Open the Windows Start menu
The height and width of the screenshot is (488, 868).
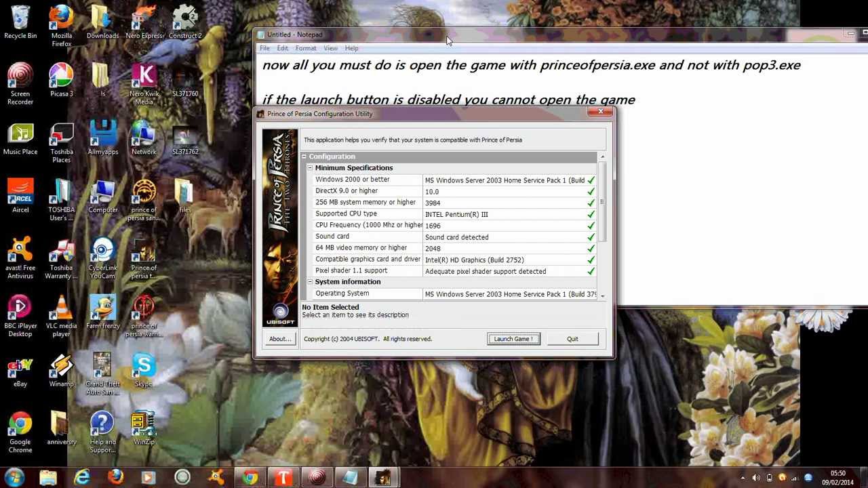(15, 478)
